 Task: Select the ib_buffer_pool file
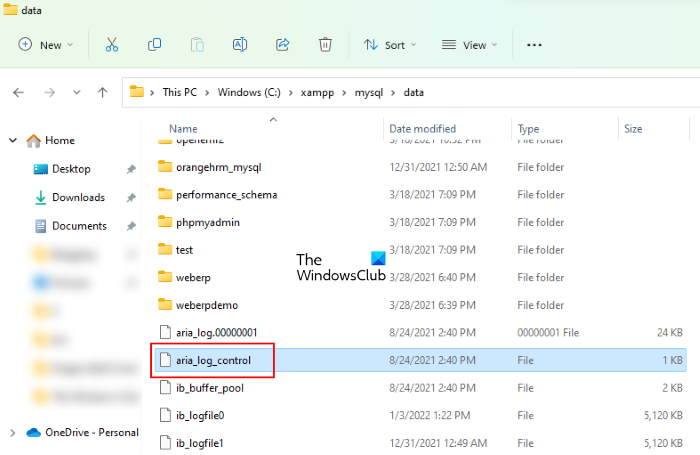click(x=210, y=388)
